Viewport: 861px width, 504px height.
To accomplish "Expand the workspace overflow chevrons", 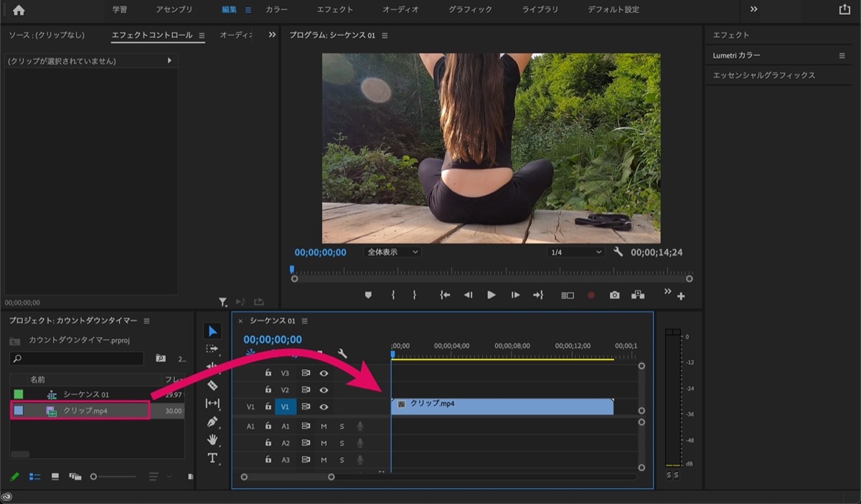I will click(754, 9).
